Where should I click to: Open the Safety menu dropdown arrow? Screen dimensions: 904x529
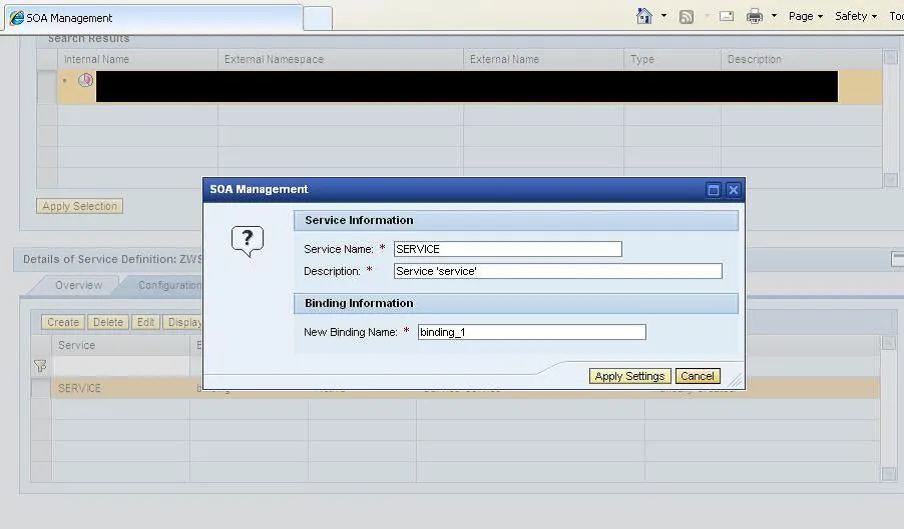[875, 17]
